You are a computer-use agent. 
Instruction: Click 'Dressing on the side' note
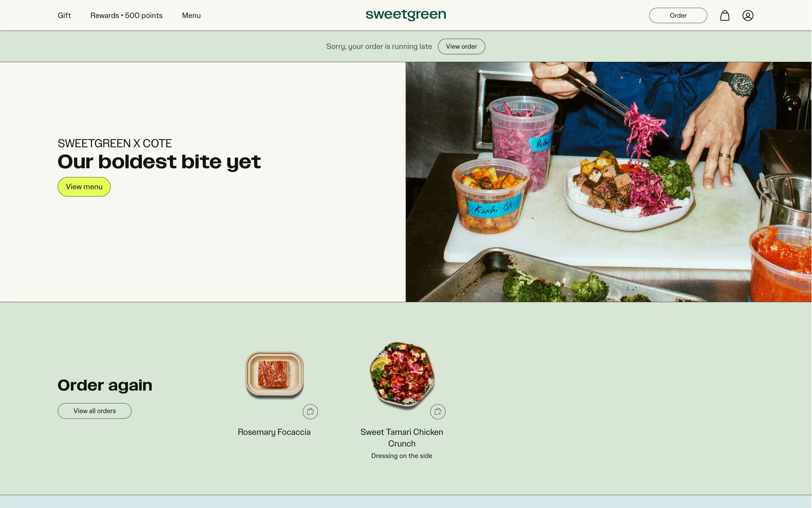(x=402, y=456)
